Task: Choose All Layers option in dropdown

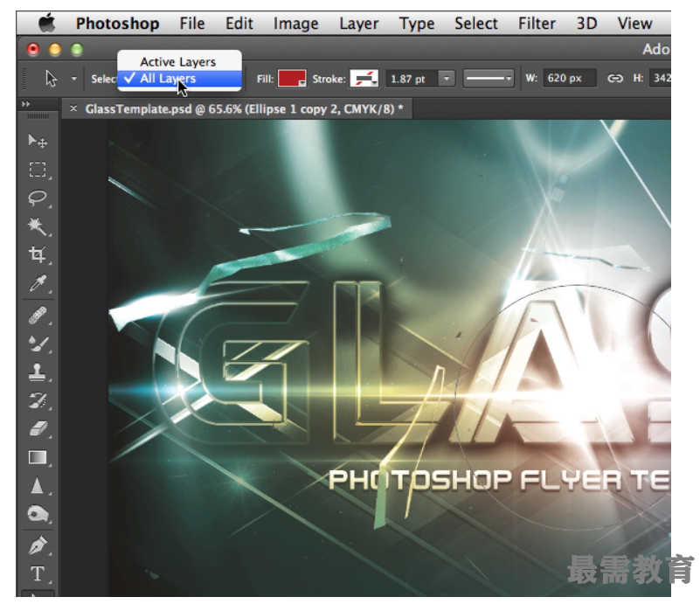Action: click(179, 79)
